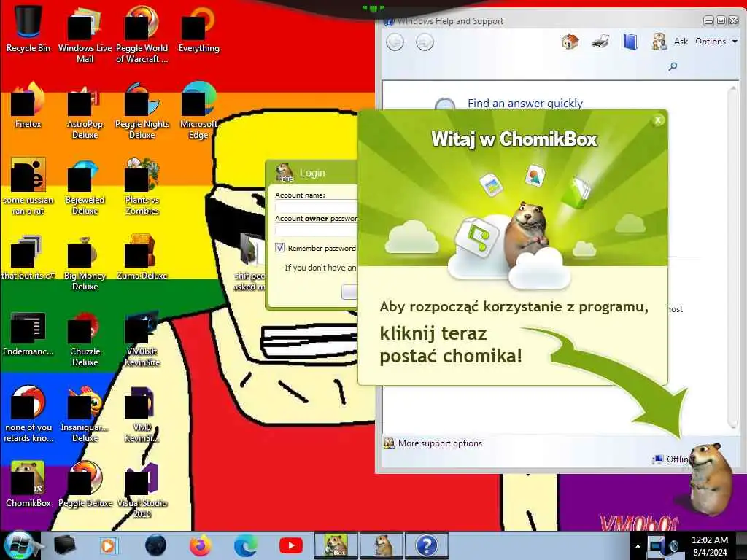This screenshot has height=560, width=747.
Task: Click the search magnifier in Help window
Action: click(673, 66)
